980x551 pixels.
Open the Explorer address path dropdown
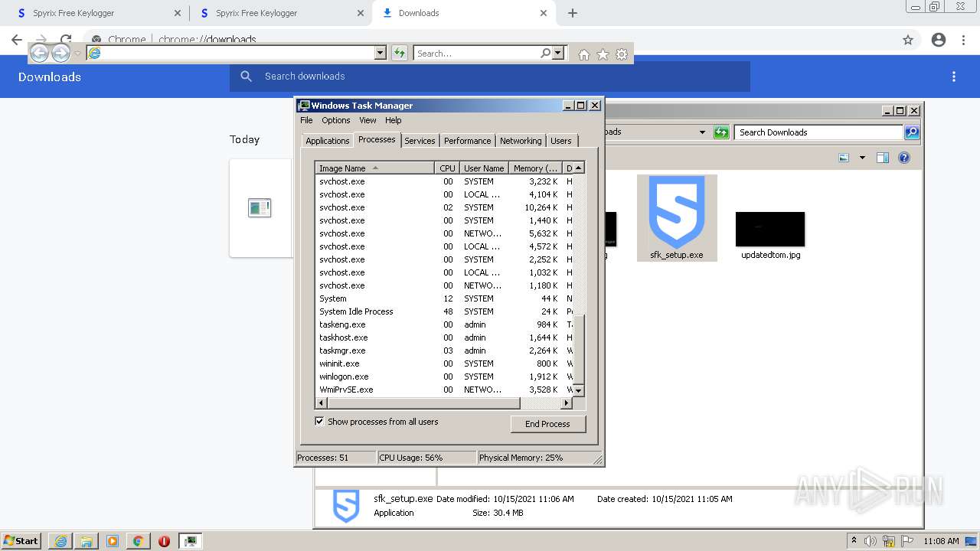702,132
